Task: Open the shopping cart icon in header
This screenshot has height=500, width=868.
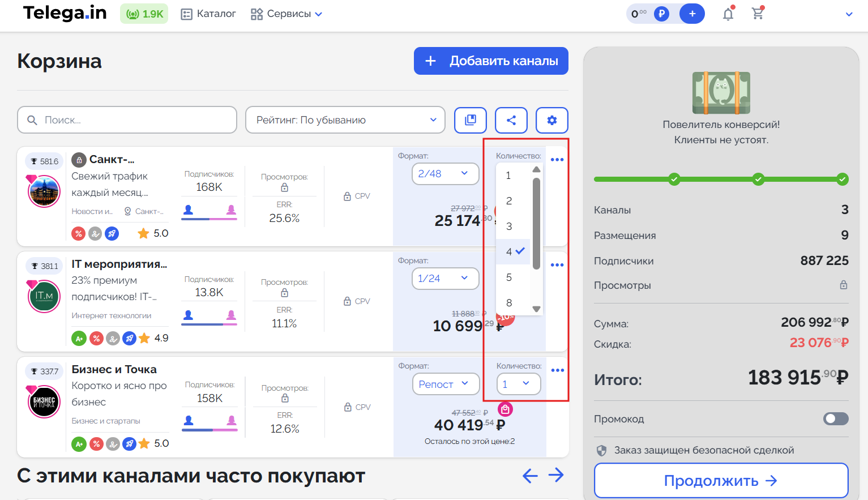Action: pos(758,14)
